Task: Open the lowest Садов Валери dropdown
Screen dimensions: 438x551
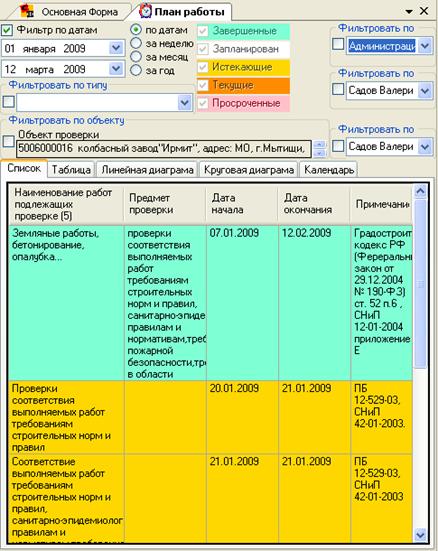Action: tap(425, 147)
